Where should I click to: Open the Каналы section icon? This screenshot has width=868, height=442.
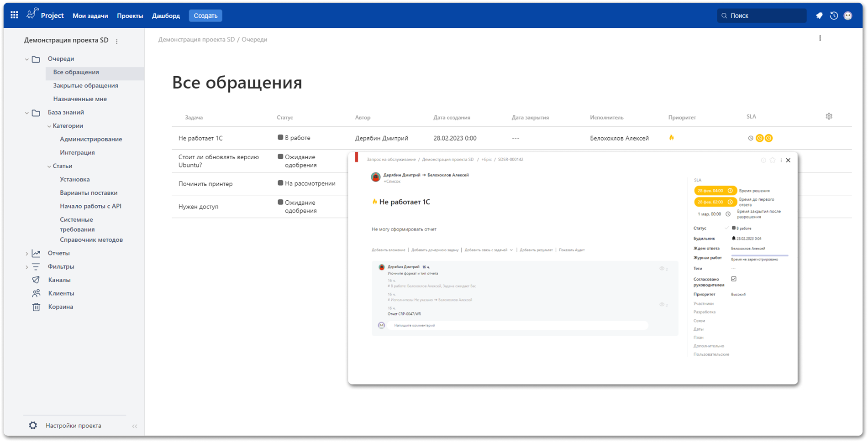[x=37, y=280]
